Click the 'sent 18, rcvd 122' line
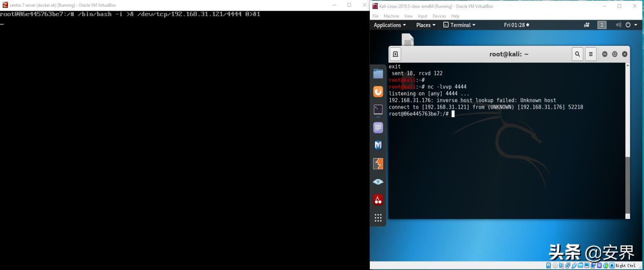Image resolution: width=644 pixels, height=270 pixels. click(417, 74)
